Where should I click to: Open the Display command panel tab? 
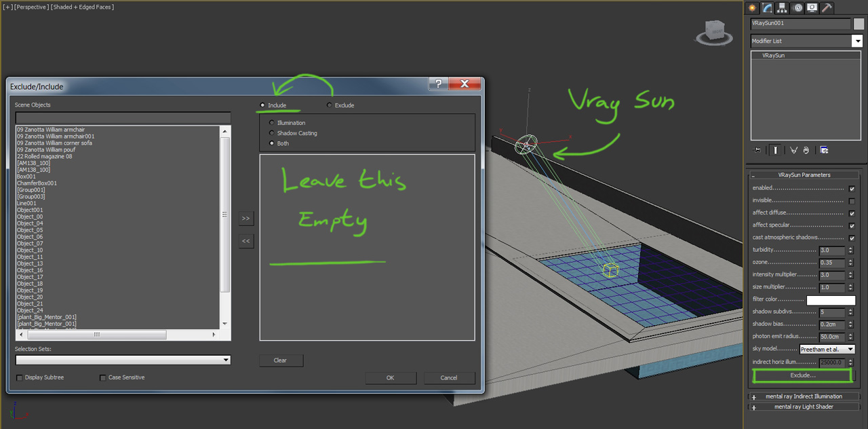pyautogui.click(x=812, y=8)
